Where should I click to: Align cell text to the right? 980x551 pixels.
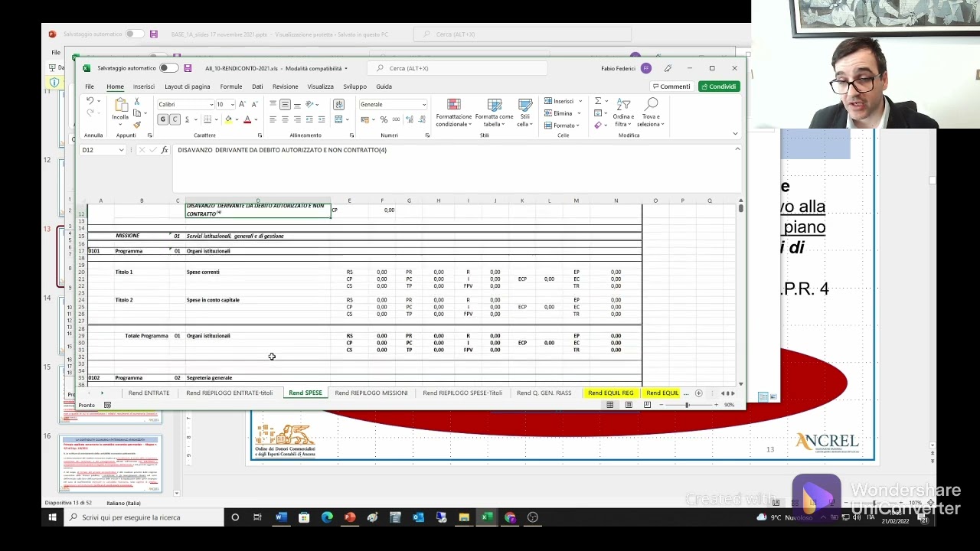click(297, 119)
